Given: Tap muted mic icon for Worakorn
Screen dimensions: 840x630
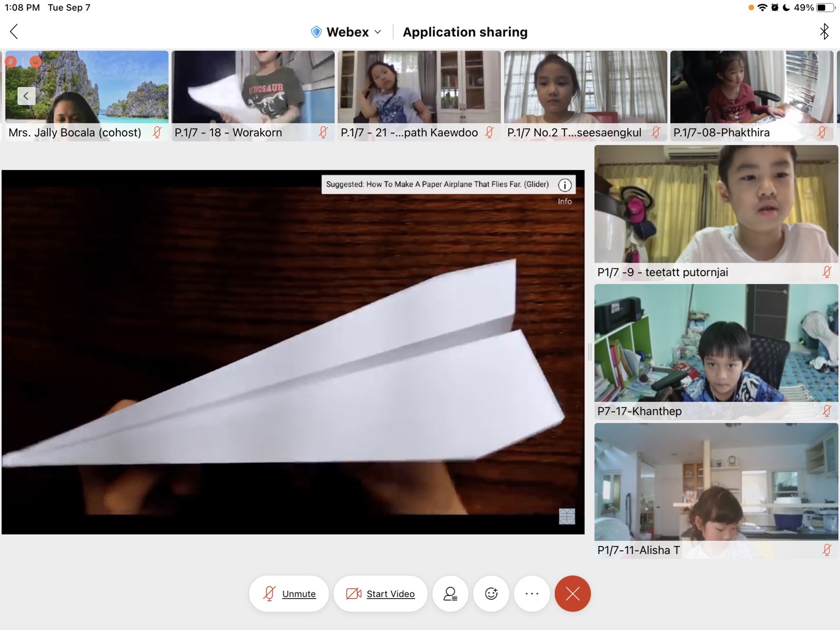Looking at the screenshot, I should click(x=323, y=132).
